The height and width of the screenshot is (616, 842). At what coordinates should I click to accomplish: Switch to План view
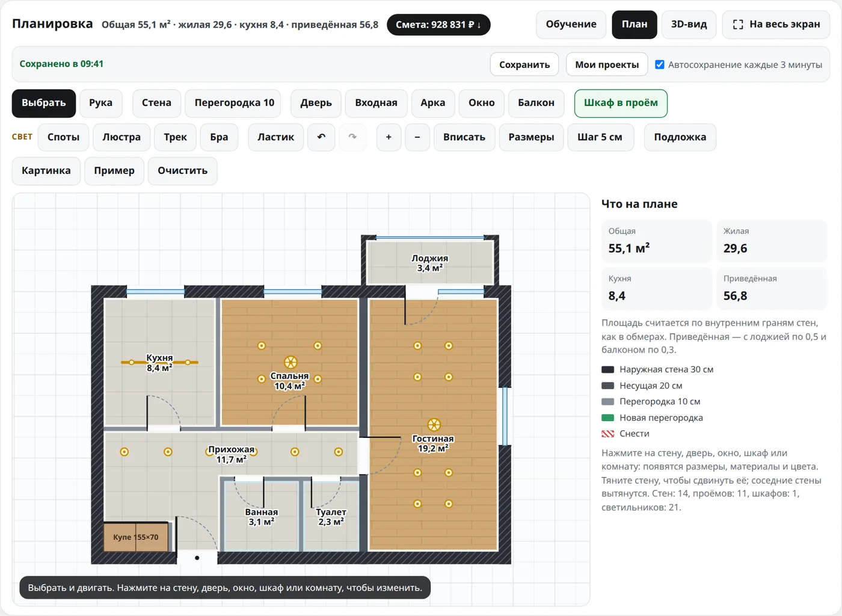tap(635, 25)
